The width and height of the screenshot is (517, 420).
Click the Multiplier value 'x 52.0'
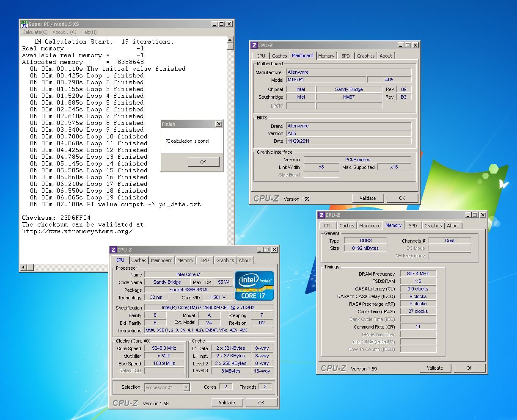tap(164, 356)
